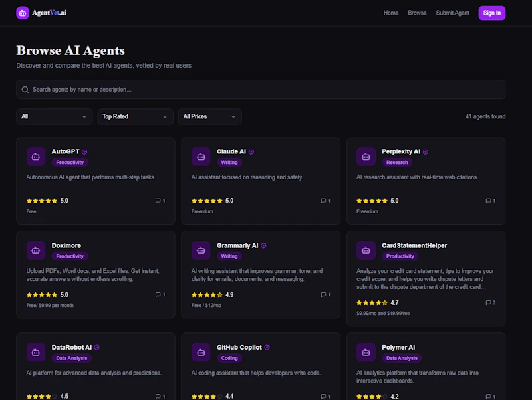This screenshot has width=532, height=400.
Task: Click the 'Free / $12/mo' price text
Action: coord(206,305)
